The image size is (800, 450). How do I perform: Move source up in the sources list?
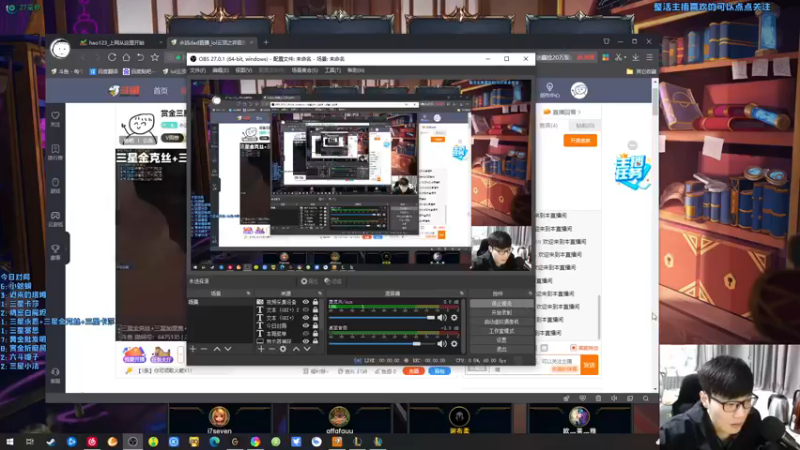(296, 349)
